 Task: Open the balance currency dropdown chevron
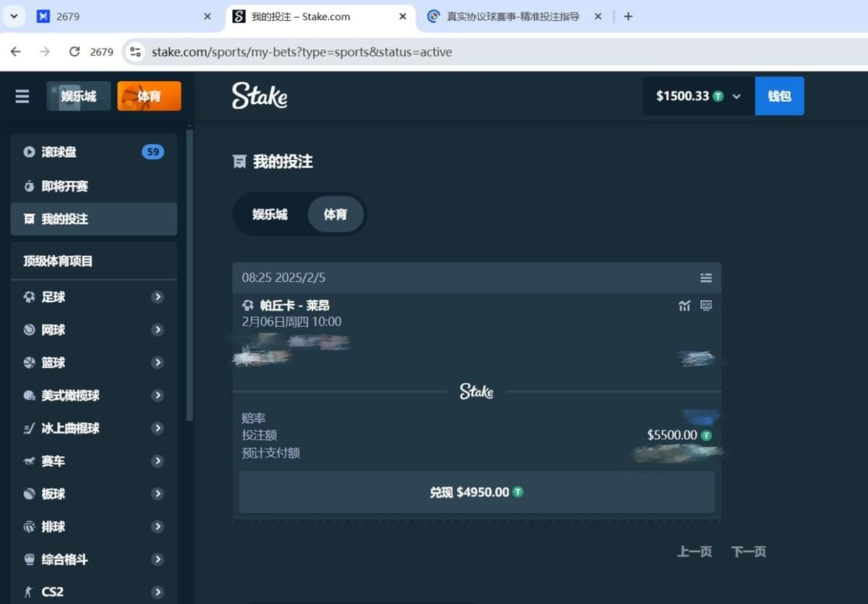736,96
